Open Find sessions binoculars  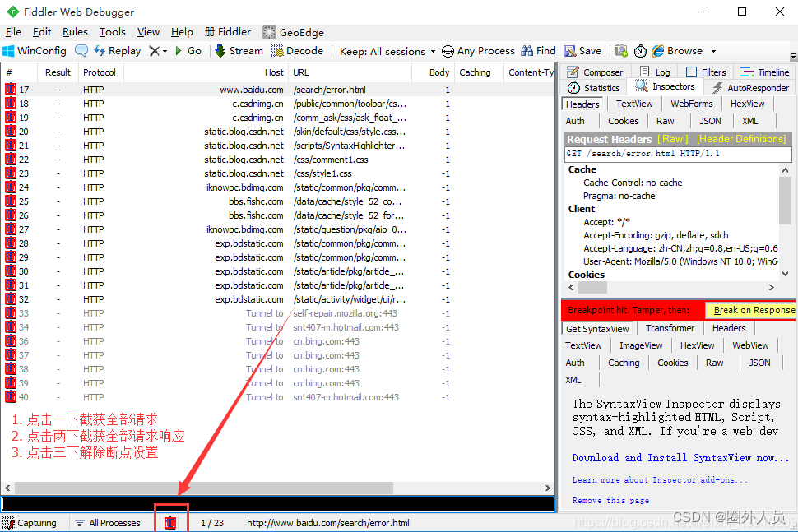[x=539, y=51]
